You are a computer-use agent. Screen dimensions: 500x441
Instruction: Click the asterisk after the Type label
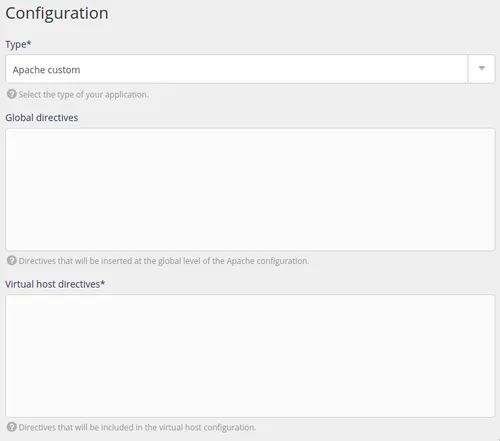point(29,43)
